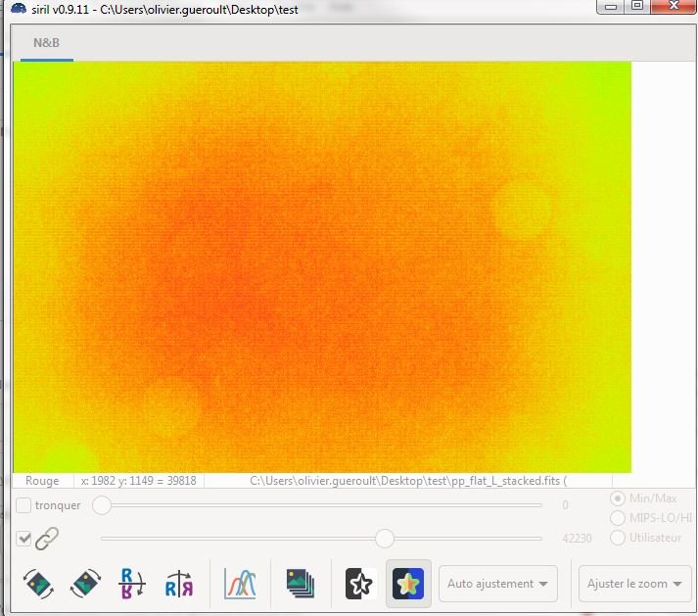Select the Min/Max radio button

[617, 498]
